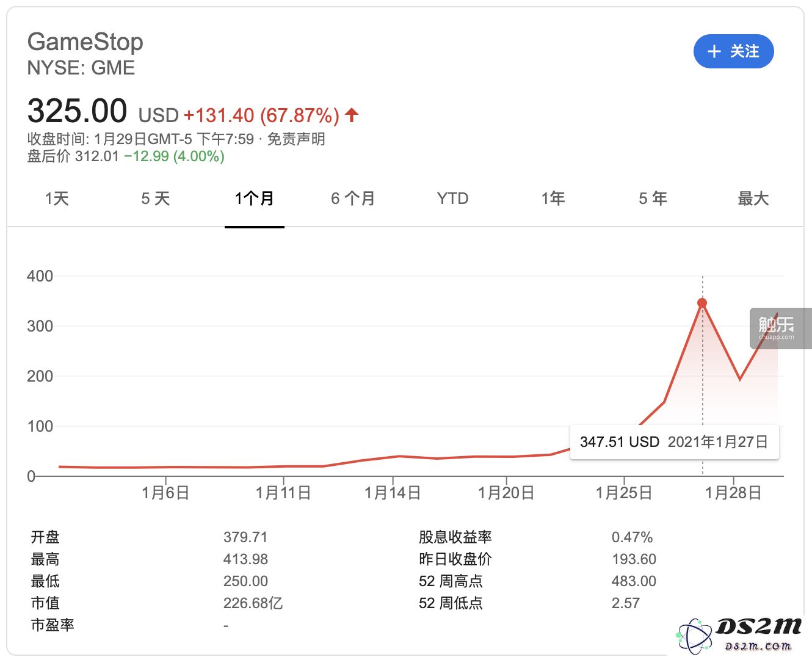Click the 52 周低点 label
The height and width of the screenshot is (657, 812).
click(x=451, y=603)
